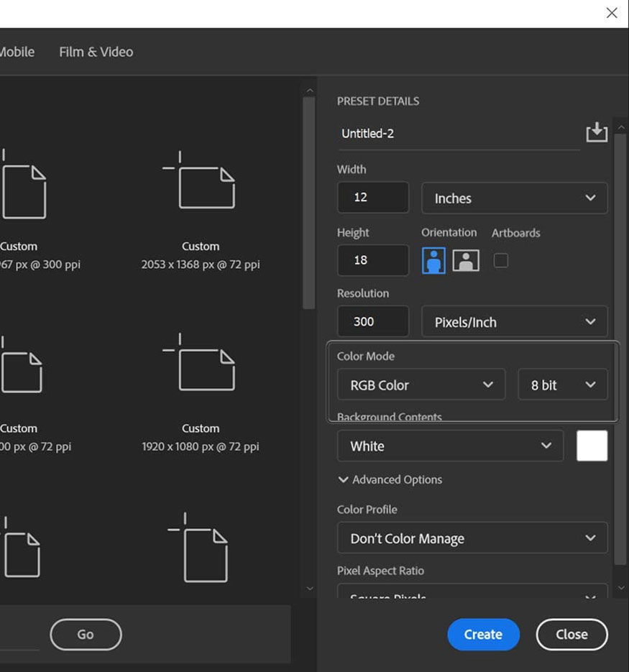Click the Go button
Screen dimensions: 629x672
(86, 635)
